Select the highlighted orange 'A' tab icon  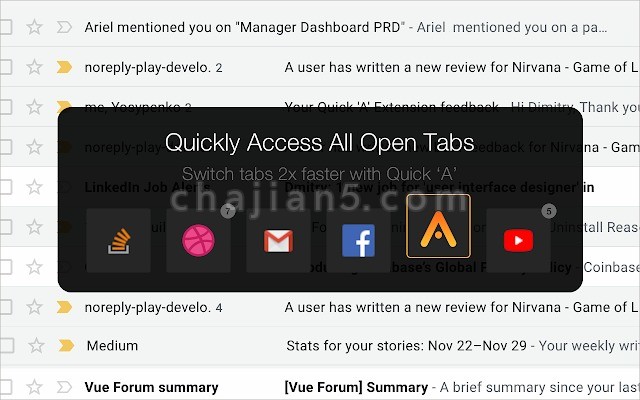[438, 226]
